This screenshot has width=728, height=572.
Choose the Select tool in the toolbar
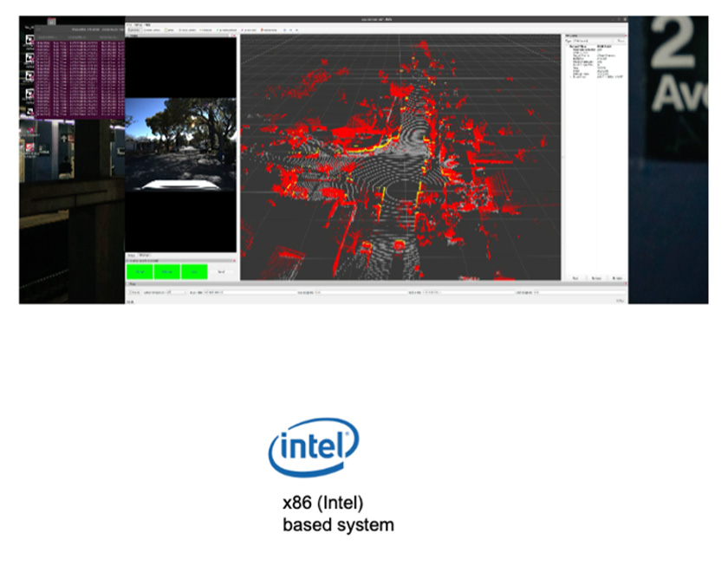coord(171,29)
